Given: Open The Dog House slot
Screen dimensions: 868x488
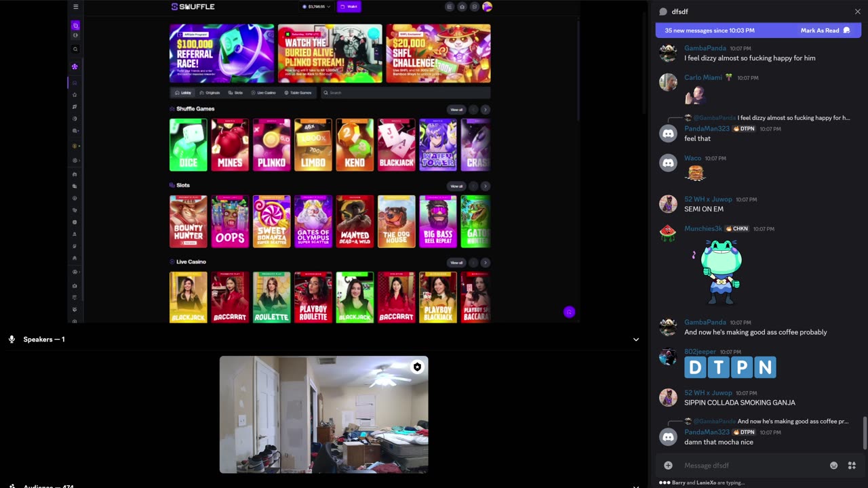Looking at the screenshot, I should (x=396, y=222).
